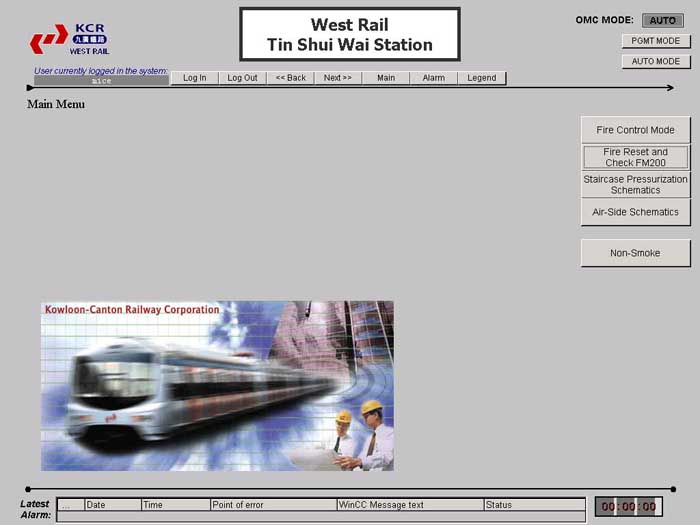Click the empty latest alarm message row
The height and width of the screenshot is (525, 700).
(x=321, y=517)
